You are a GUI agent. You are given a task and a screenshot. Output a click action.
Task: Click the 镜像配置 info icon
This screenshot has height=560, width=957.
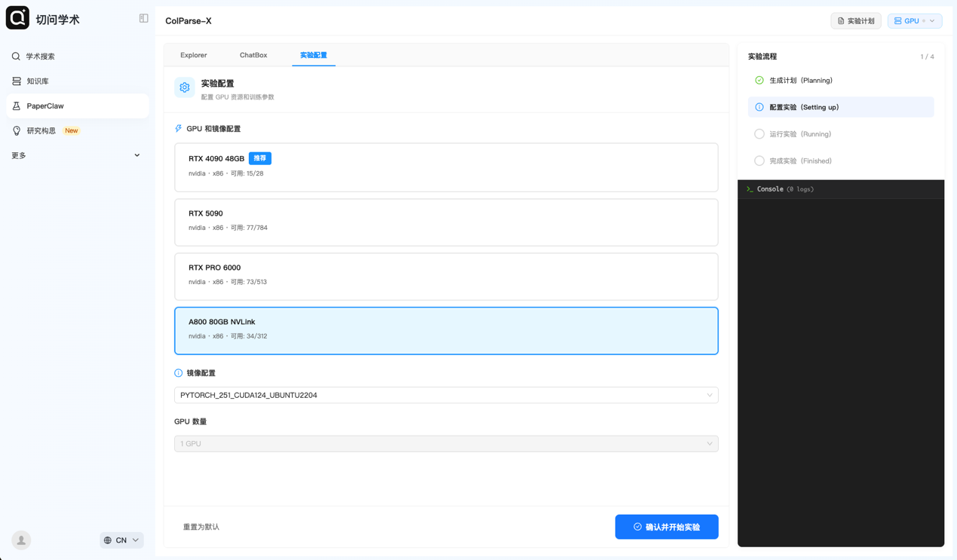click(x=179, y=373)
